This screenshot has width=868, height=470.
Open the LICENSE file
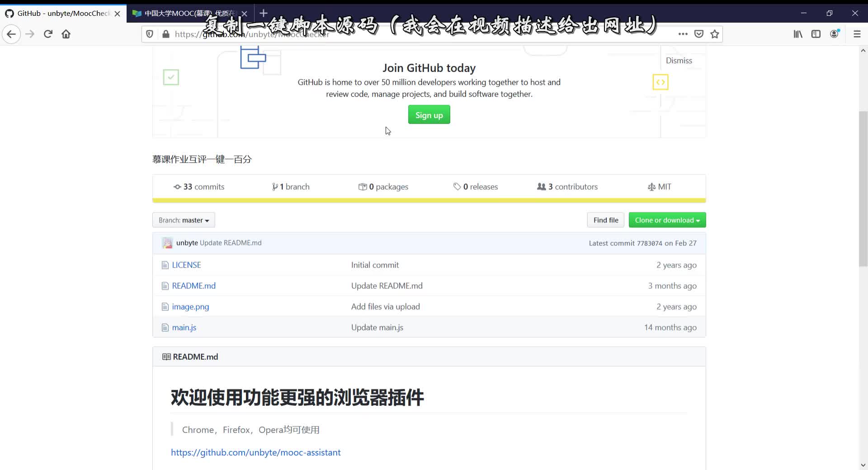coord(186,265)
